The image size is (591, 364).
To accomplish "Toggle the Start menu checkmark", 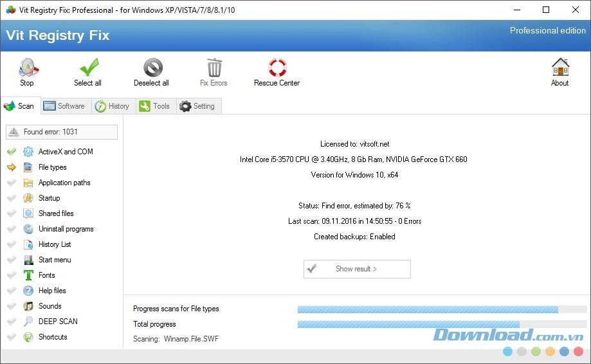I will tap(12, 260).
